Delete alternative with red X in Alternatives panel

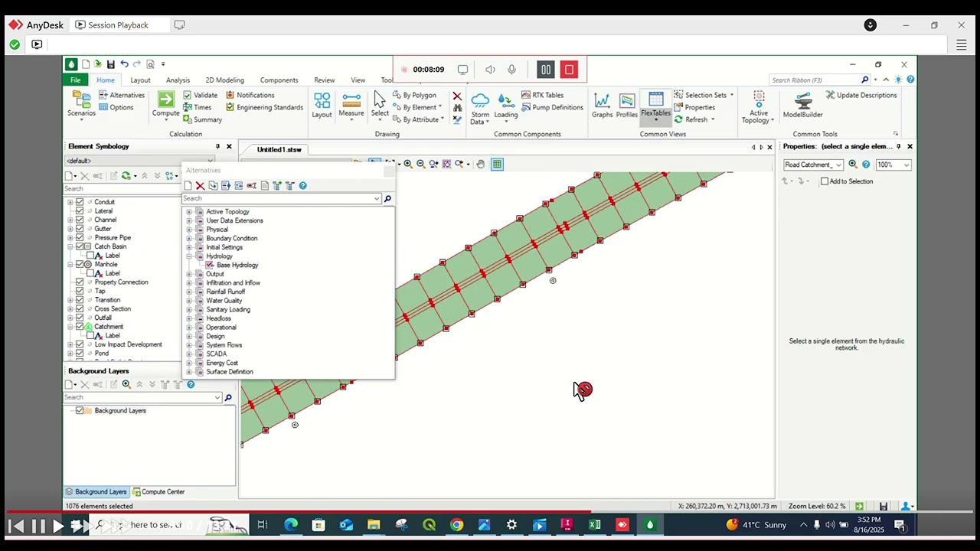click(x=200, y=186)
